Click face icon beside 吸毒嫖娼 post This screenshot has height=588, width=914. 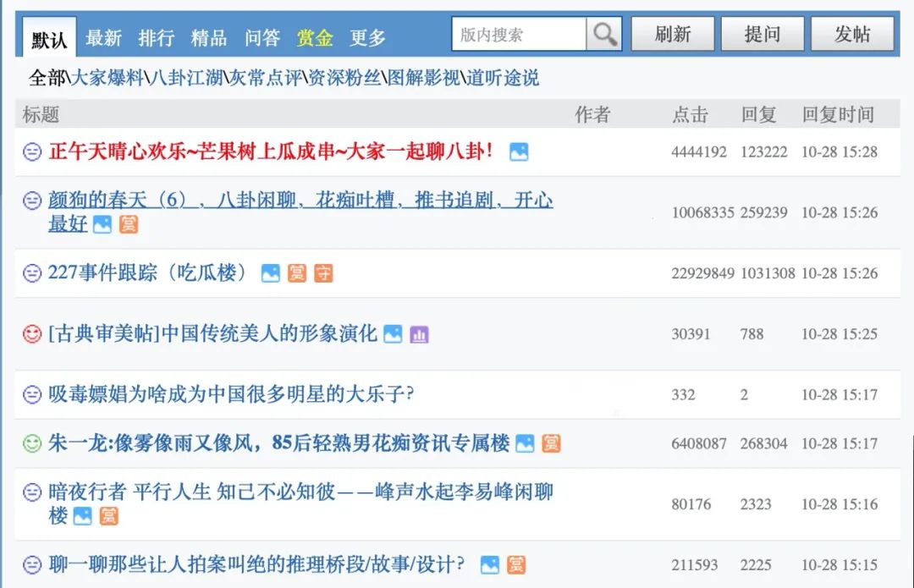(32, 394)
